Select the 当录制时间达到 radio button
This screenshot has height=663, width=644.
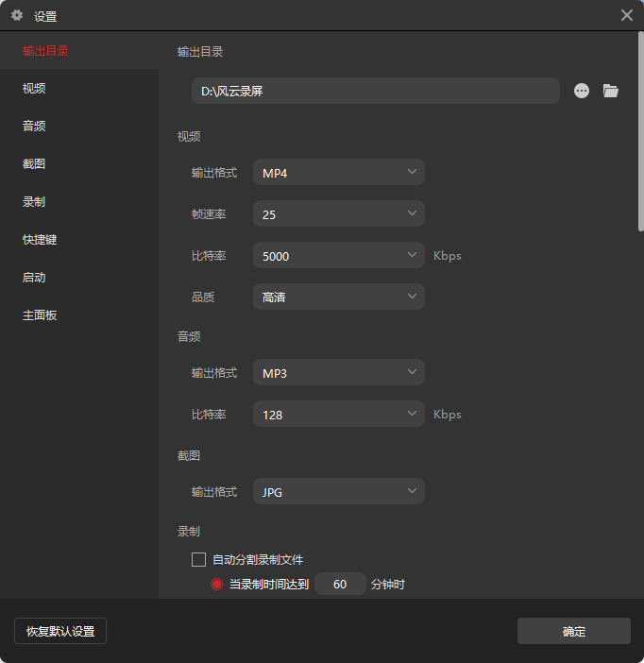(x=216, y=585)
